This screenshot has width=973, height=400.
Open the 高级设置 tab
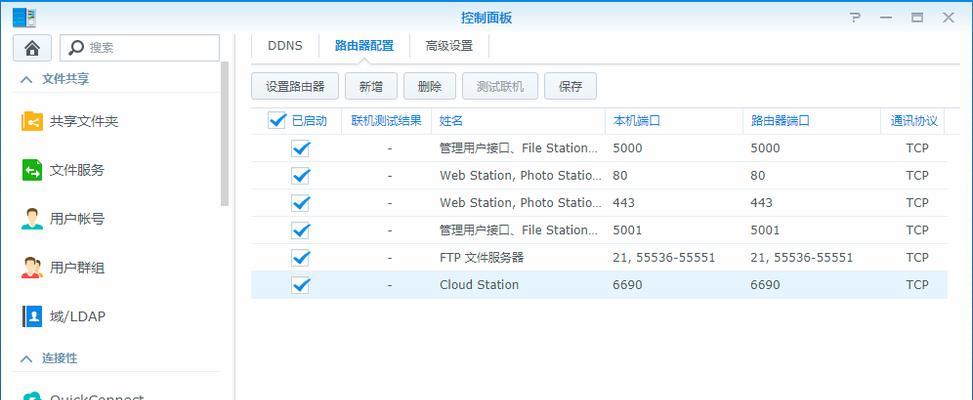pos(449,46)
